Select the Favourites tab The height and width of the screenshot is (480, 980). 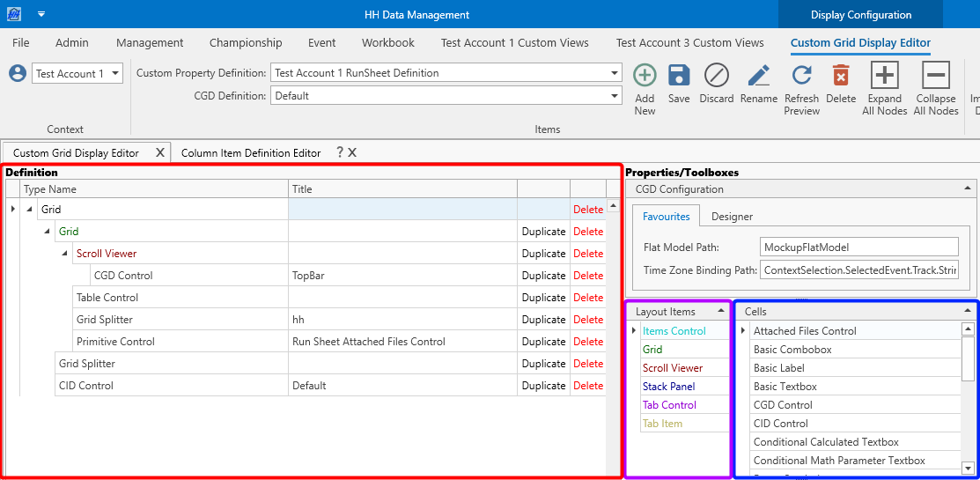(667, 217)
